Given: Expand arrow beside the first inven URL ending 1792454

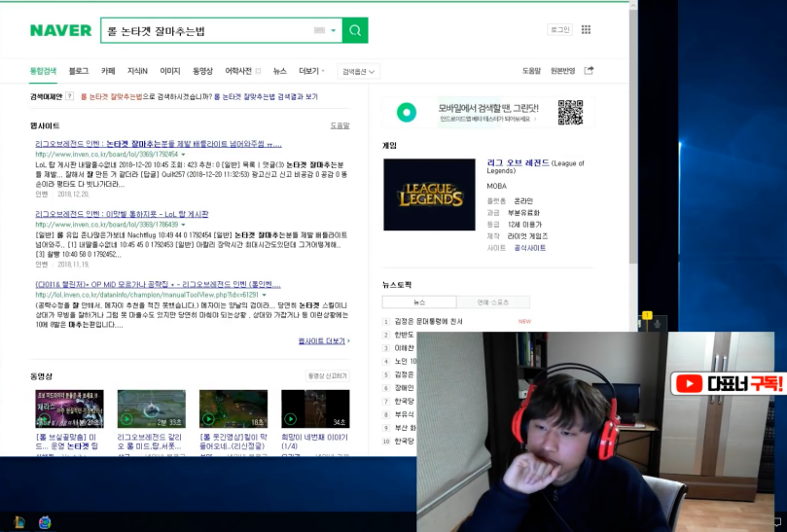Looking at the screenshot, I should coord(183,155).
